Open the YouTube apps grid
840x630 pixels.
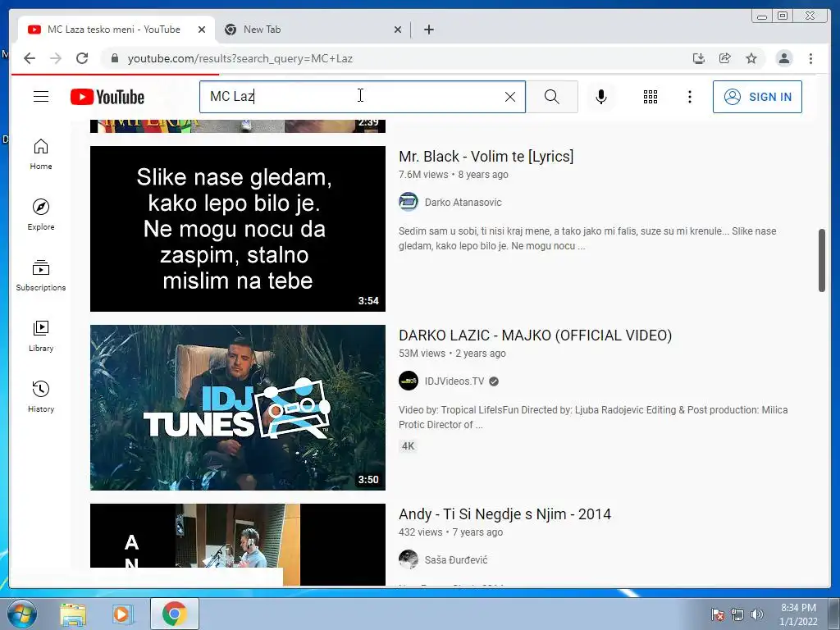pyautogui.click(x=651, y=97)
